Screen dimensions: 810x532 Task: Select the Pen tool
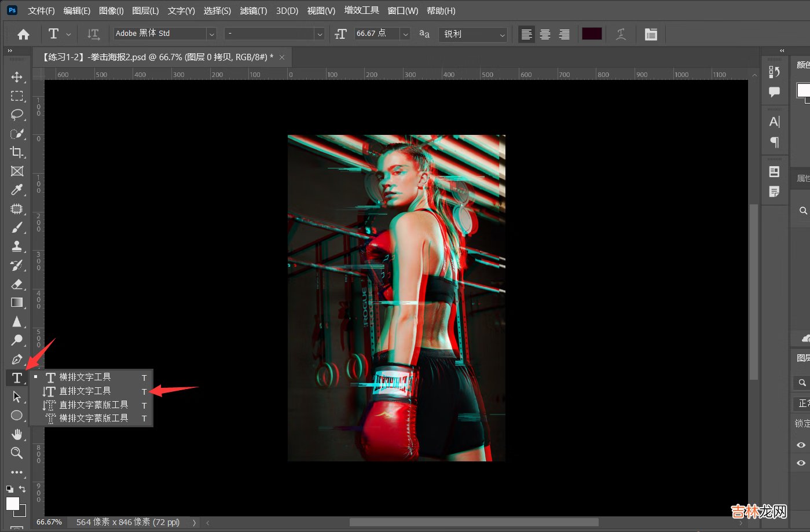click(17, 359)
